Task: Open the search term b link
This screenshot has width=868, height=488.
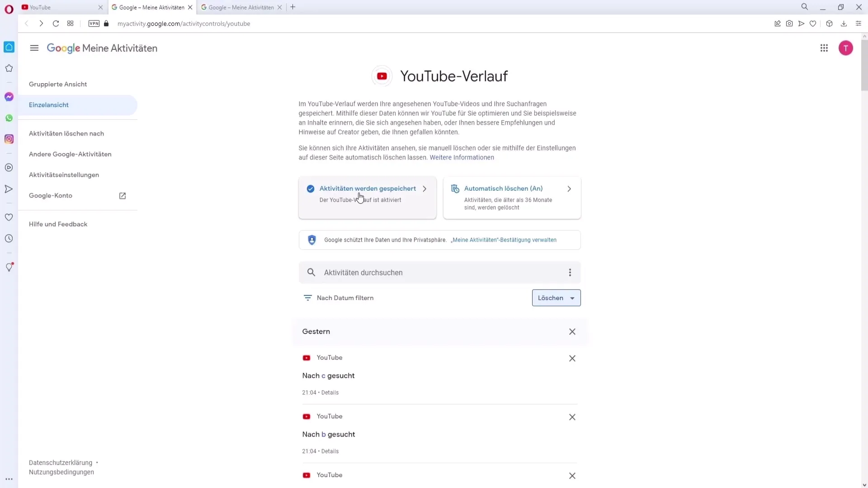Action: click(x=324, y=434)
